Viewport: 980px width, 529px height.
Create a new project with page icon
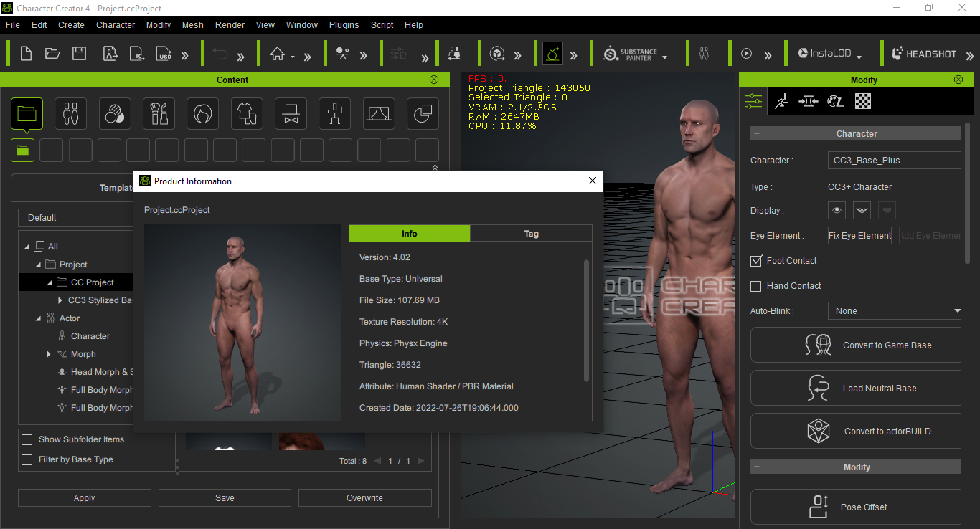(26, 54)
